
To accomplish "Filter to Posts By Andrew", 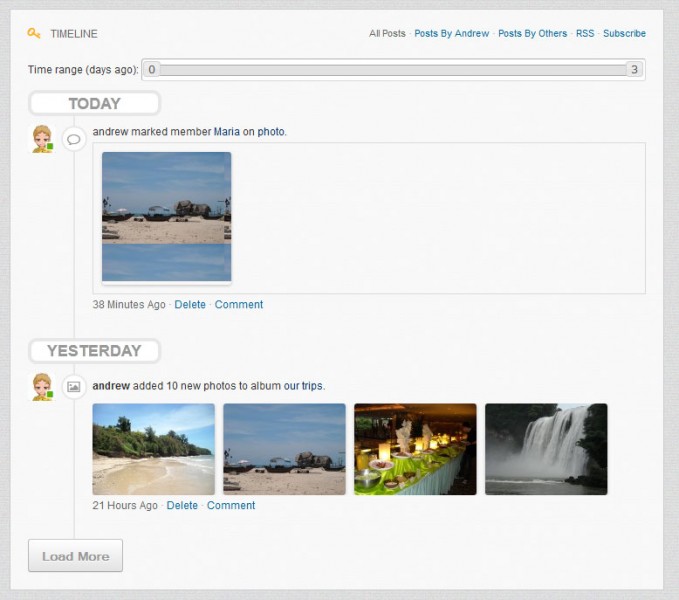I will pyautogui.click(x=452, y=33).
